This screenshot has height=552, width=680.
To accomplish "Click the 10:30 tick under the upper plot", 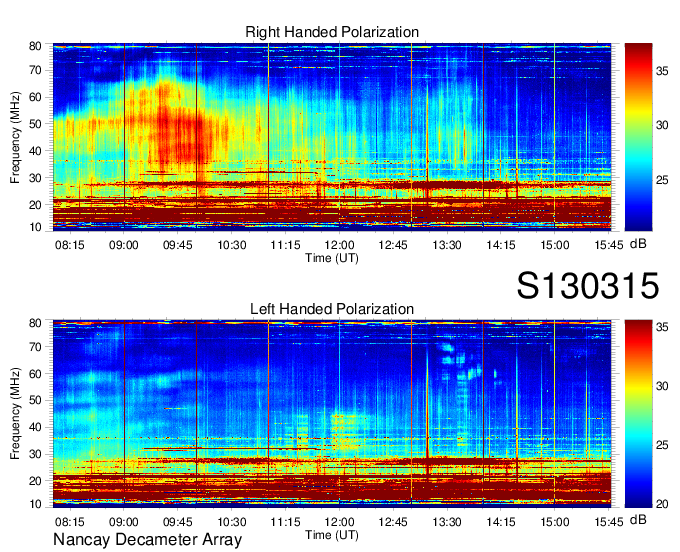I will click(x=232, y=245).
